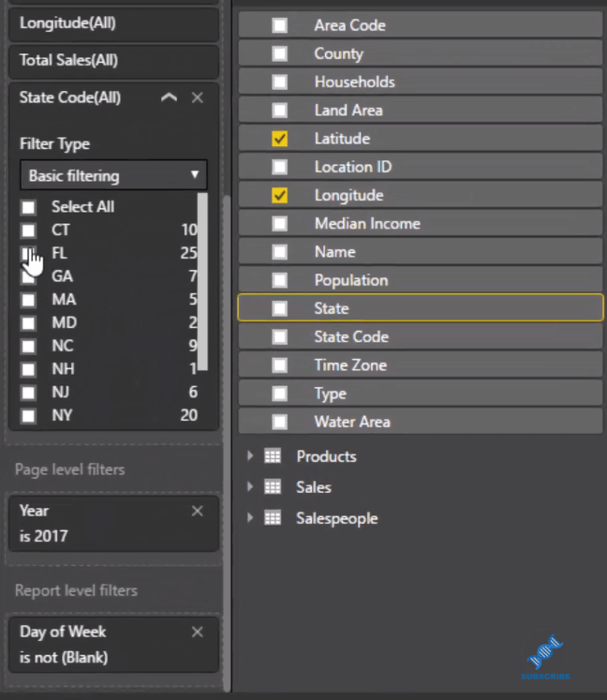Screen dimensions: 607x700
Task: Click the Population field label
Action: [351, 280]
